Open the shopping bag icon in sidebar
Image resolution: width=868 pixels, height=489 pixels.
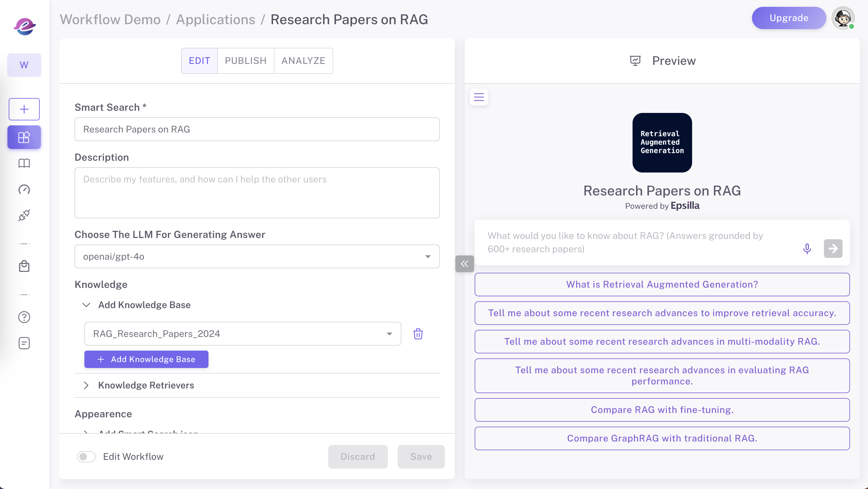point(24,266)
